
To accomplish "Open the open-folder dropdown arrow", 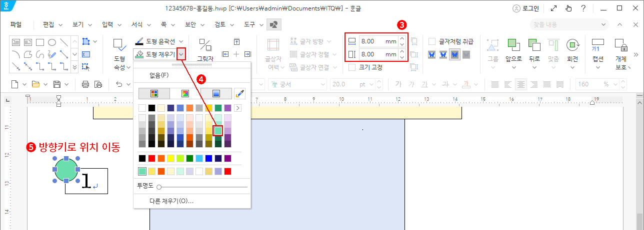I will coord(45,84).
